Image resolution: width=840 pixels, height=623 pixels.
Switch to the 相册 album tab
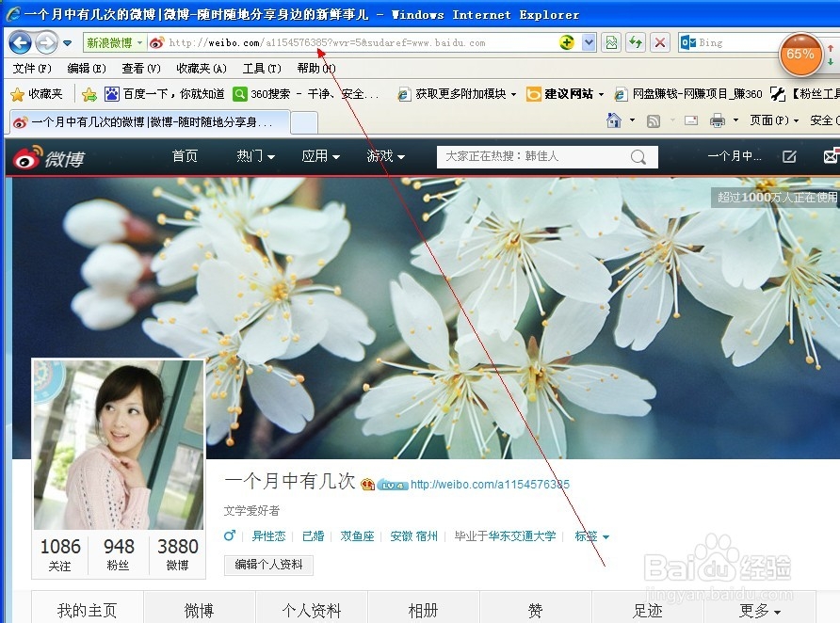pos(423,610)
